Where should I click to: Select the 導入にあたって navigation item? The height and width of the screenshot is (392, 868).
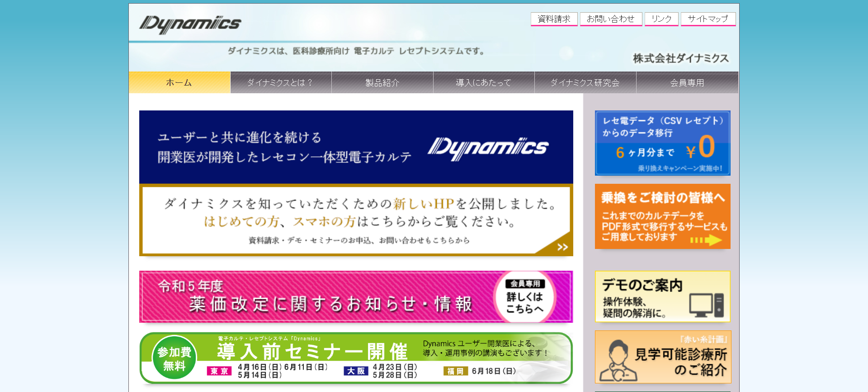pos(484,82)
